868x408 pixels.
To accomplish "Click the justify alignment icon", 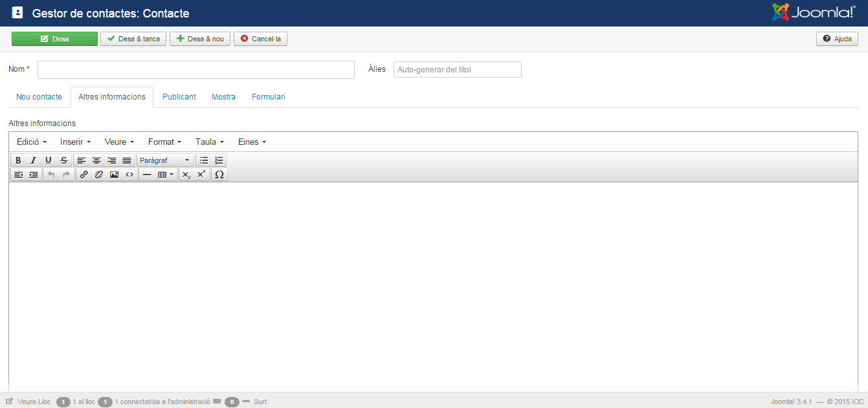I will click(127, 160).
